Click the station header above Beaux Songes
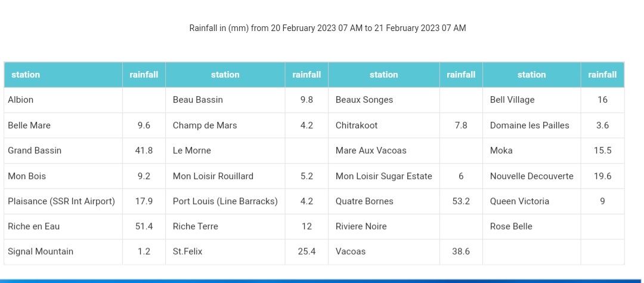 coord(383,75)
